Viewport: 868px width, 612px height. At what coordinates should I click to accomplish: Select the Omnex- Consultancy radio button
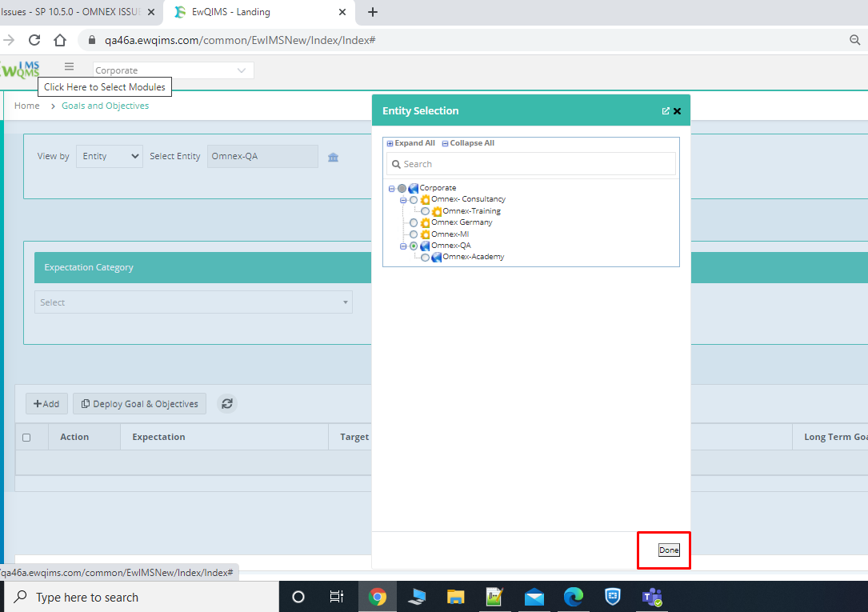tap(414, 200)
